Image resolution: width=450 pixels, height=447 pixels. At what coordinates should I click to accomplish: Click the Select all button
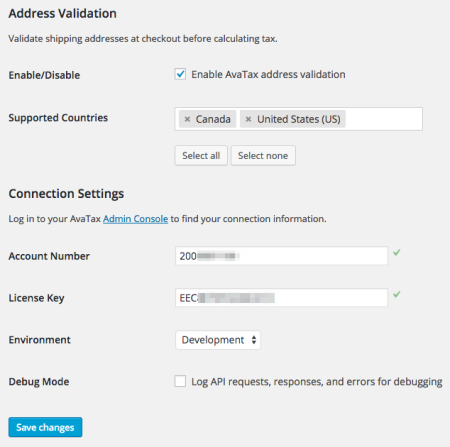201,155
